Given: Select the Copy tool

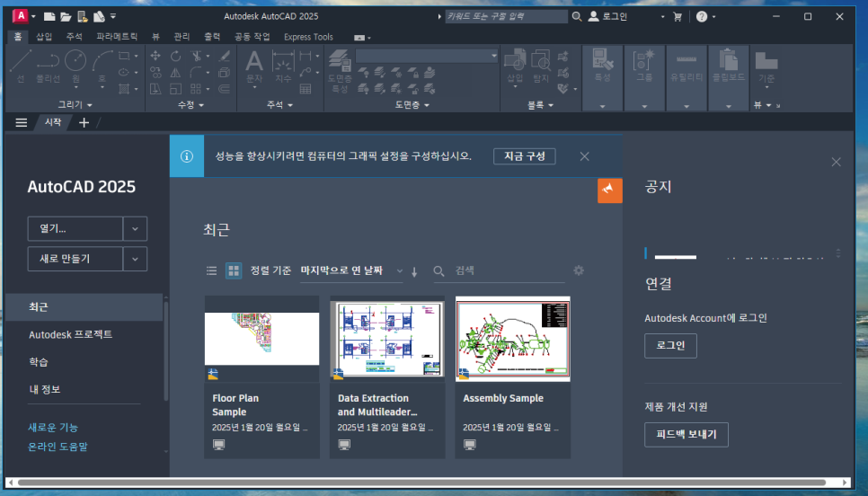Looking at the screenshot, I should coord(155,73).
